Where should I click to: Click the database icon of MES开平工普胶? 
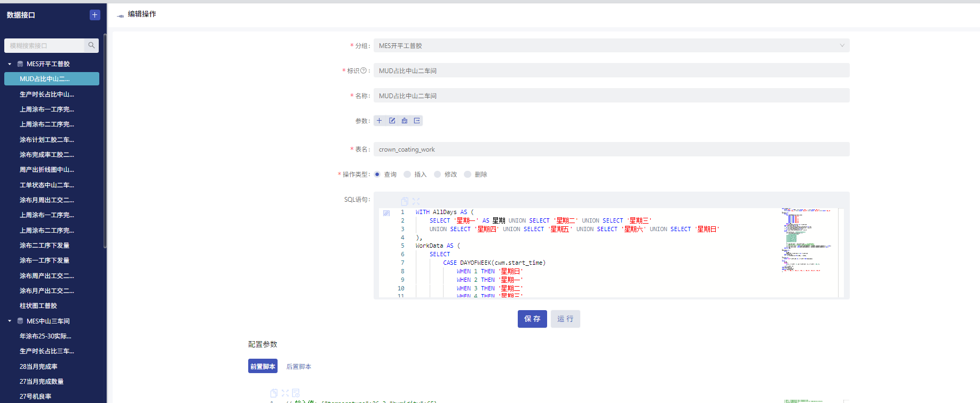point(20,64)
